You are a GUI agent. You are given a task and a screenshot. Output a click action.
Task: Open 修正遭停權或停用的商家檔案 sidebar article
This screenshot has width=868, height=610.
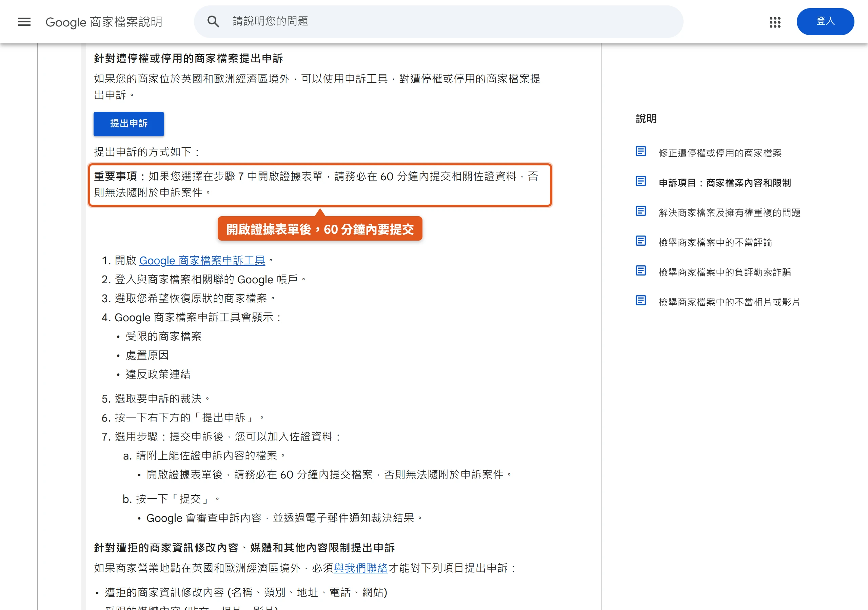tap(720, 153)
